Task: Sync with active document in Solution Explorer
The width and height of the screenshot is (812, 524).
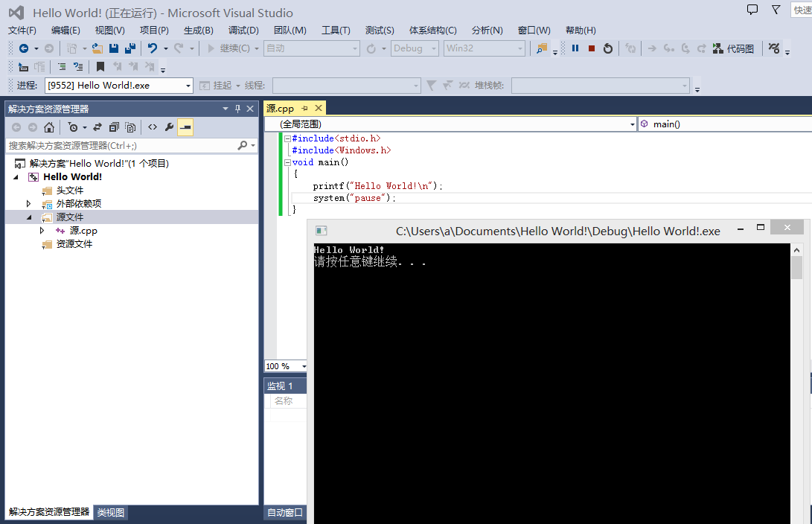Action: (x=97, y=127)
